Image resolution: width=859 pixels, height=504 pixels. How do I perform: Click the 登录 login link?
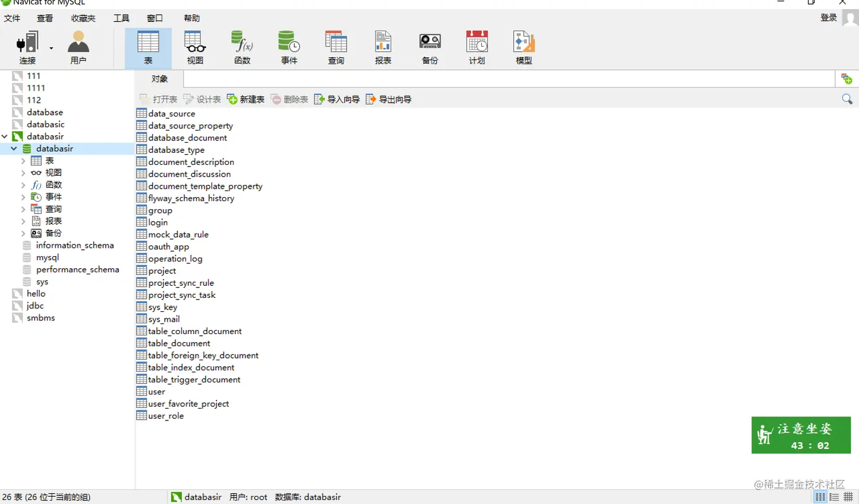pyautogui.click(x=829, y=18)
